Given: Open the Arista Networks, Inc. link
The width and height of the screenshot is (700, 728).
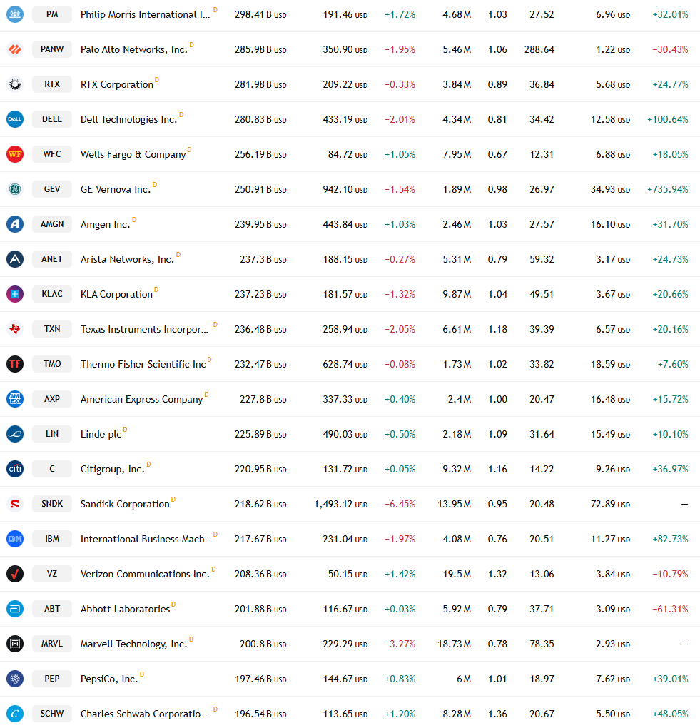Looking at the screenshot, I should (x=127, y=260).
